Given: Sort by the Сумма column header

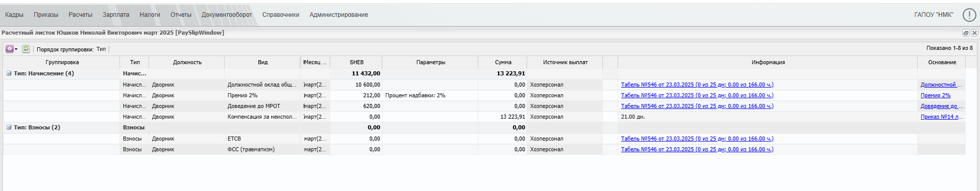Looking at the screenshot, I should click(503, 62).
